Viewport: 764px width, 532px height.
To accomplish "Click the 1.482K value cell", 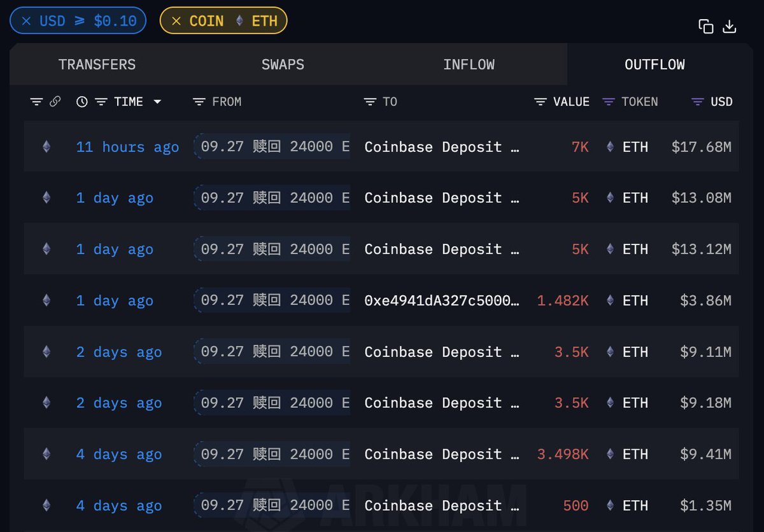I will point(563,300).
